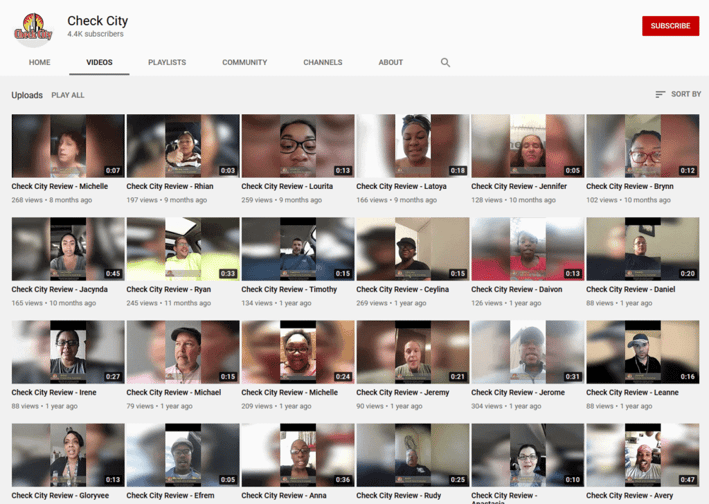This screenshot has width=709, height=504.
Task: Open thumbnail for Michelle review with 268 views
Action: coord(68,146)
